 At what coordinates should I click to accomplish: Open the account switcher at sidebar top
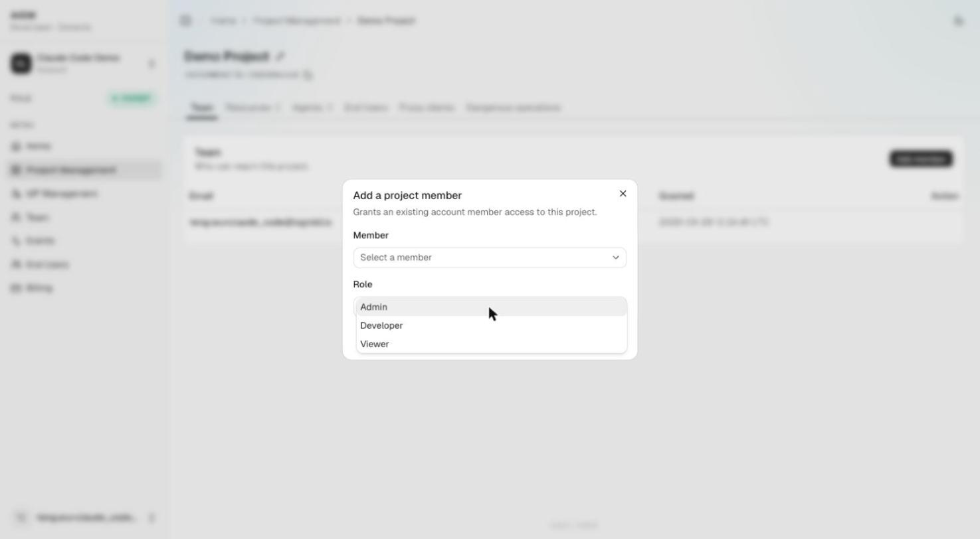[84, 64]
